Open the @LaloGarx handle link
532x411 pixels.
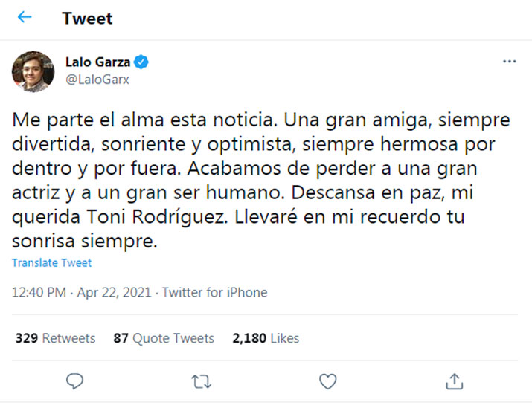(97, 80)
